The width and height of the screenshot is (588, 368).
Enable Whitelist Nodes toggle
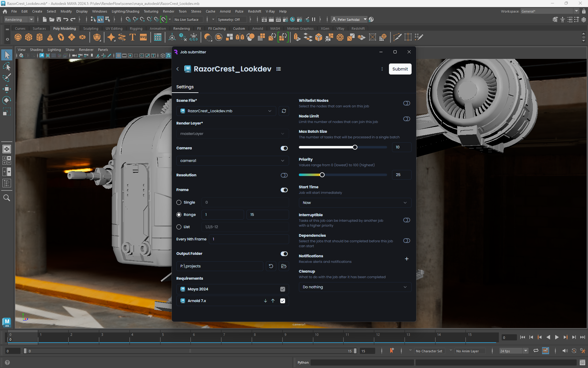pyautogui.click(x=407, y=103)
